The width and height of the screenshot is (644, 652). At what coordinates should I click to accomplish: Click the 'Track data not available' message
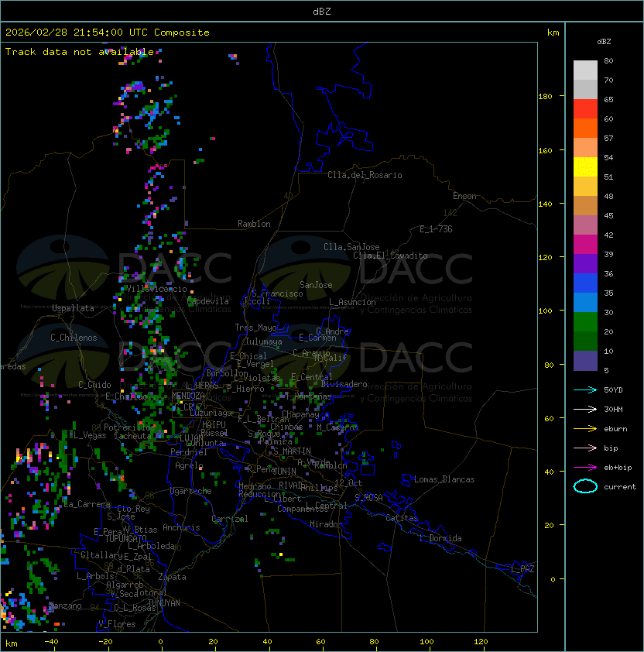[80, 52]
